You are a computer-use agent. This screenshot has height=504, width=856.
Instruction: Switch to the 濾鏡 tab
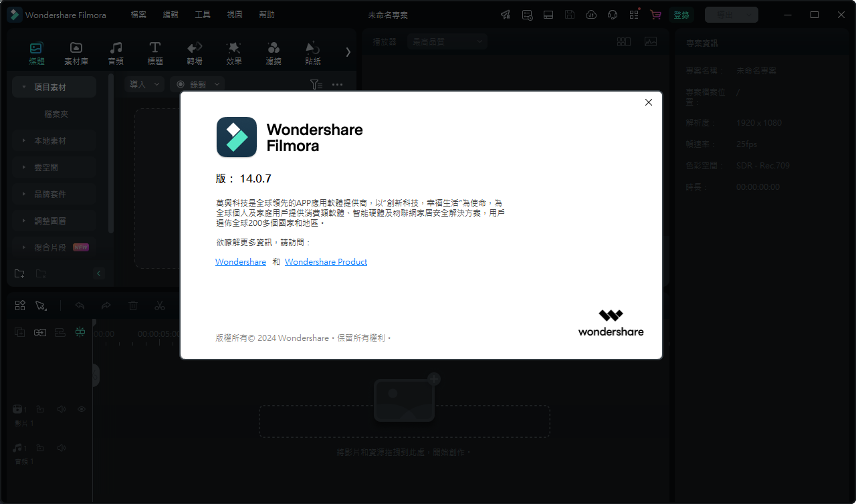(274, 53)
